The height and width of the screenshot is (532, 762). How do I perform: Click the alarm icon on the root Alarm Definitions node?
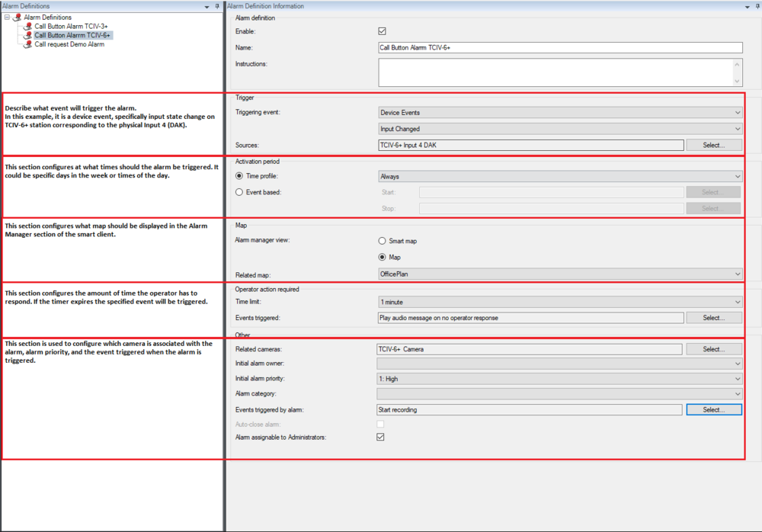coord(18,17)
